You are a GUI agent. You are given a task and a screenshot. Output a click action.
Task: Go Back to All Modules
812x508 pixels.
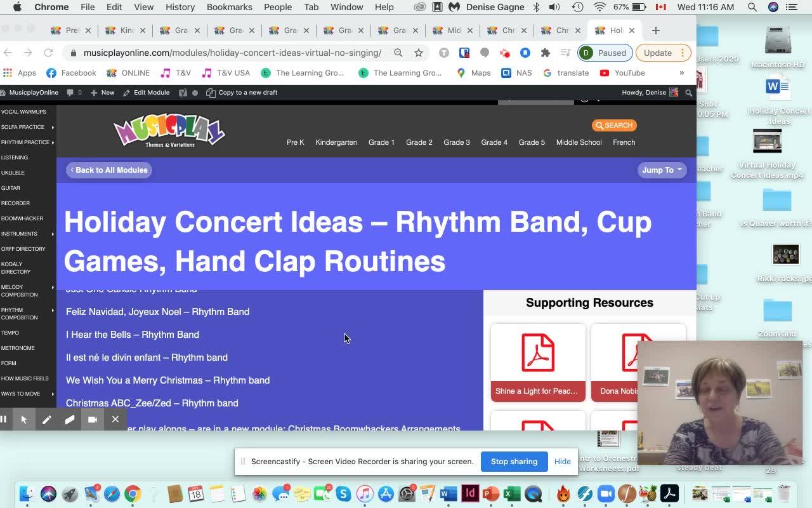[109, 170]
